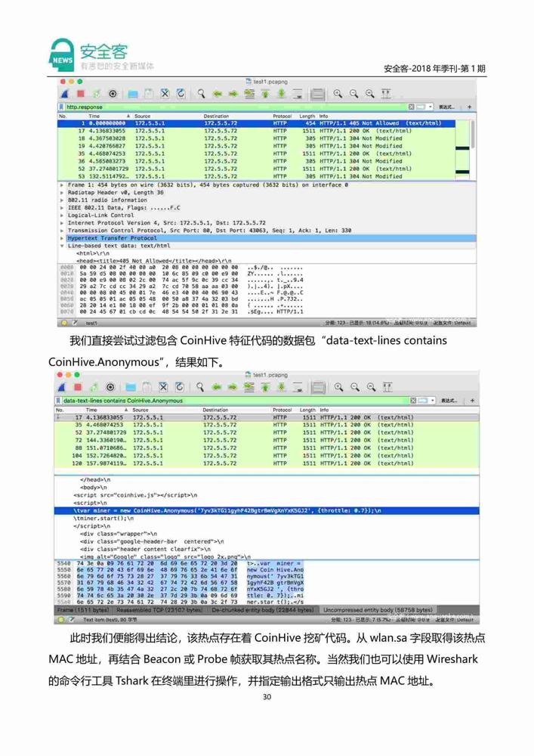Open expert info circle in lower status bar
The image size is (534, 756).
[60, 620]
